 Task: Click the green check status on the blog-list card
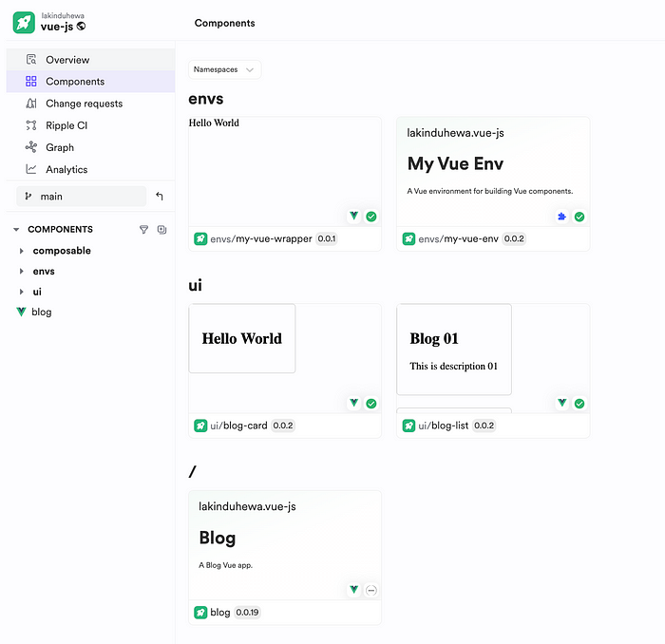point(579,403)
